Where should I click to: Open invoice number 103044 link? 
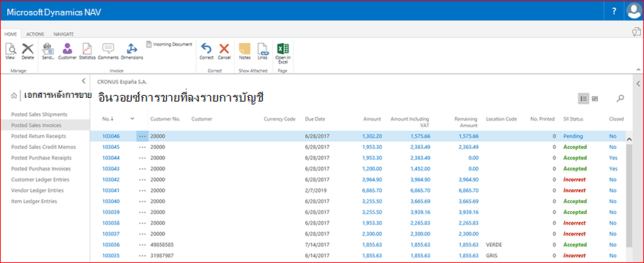(111, 158)
